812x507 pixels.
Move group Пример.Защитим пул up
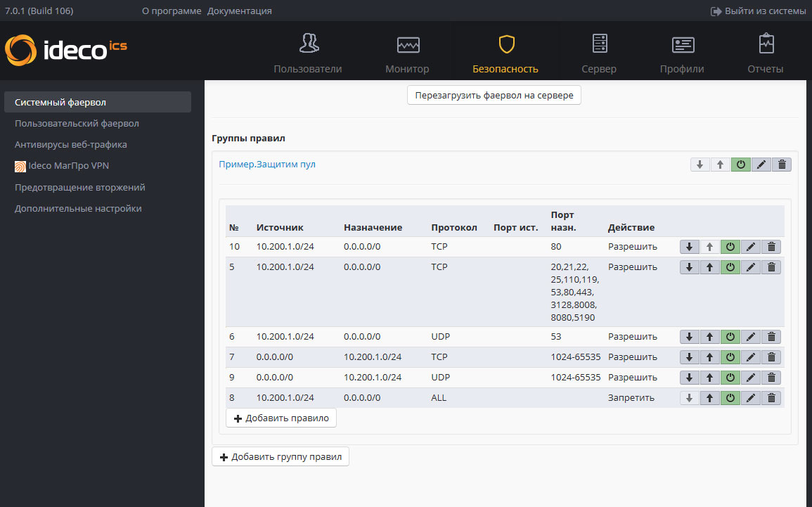click(x=721, y=165)
